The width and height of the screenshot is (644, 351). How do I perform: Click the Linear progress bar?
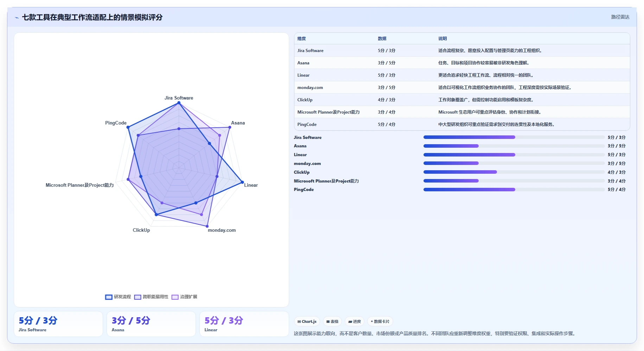(514, 155)
